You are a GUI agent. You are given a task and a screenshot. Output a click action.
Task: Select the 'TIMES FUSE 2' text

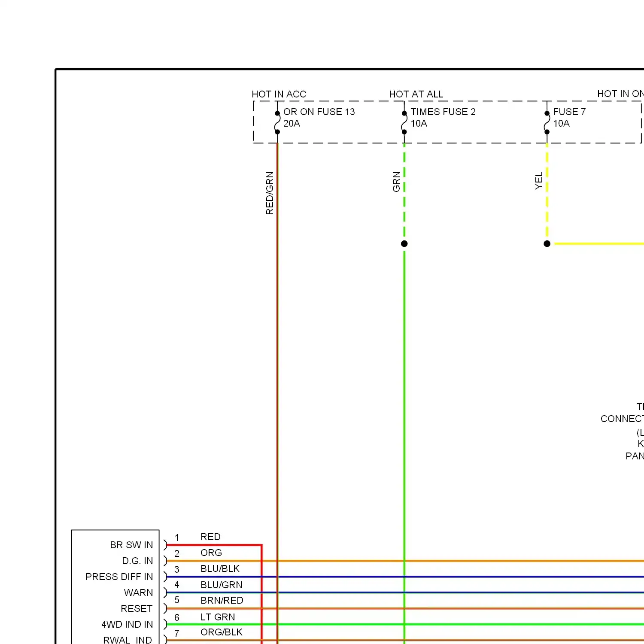(443, 112)
